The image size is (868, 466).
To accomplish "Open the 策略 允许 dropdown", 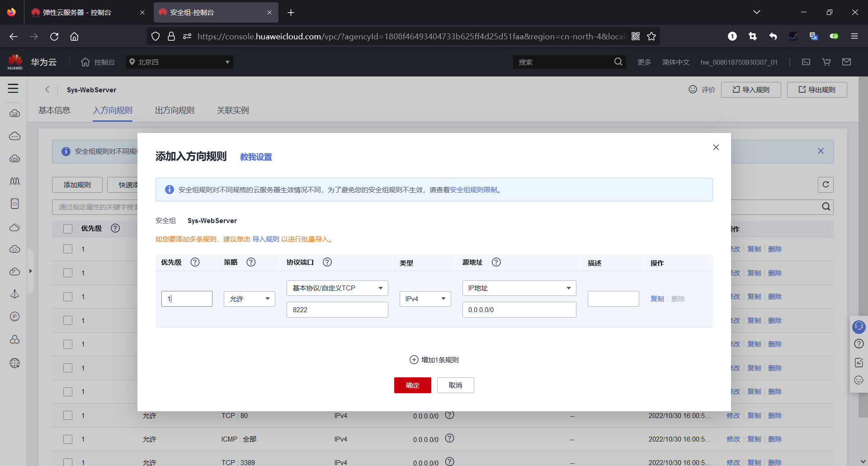I will click(249, 299).
